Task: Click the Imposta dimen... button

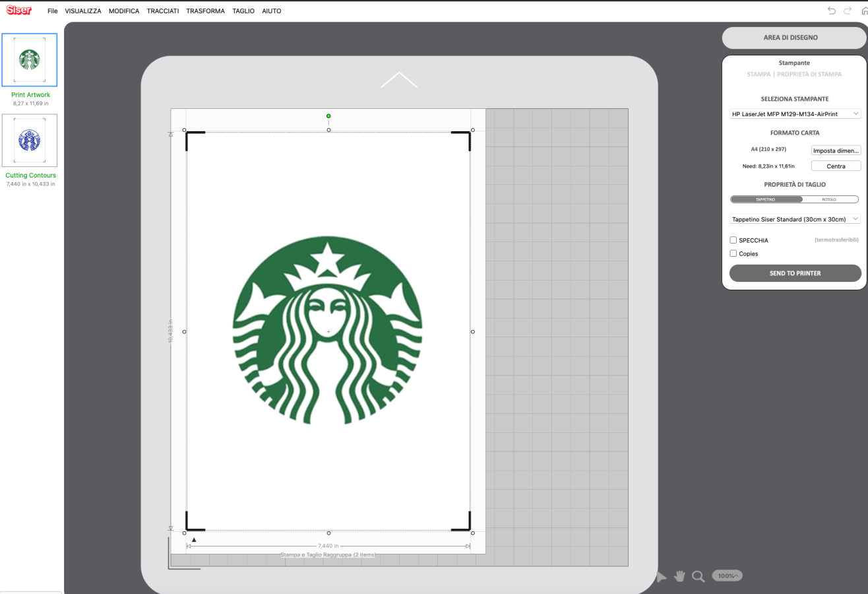Action: point(836,150)
